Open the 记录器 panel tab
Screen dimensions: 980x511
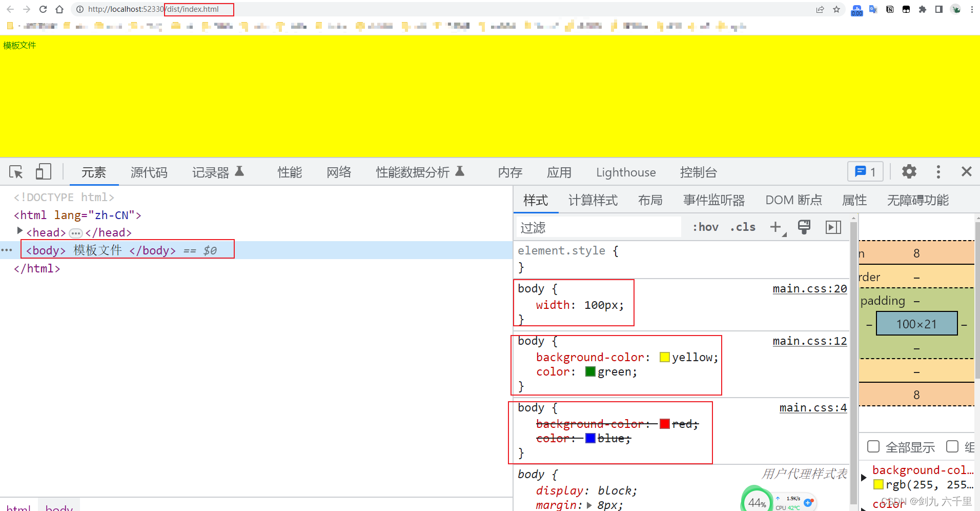(218, 172)
